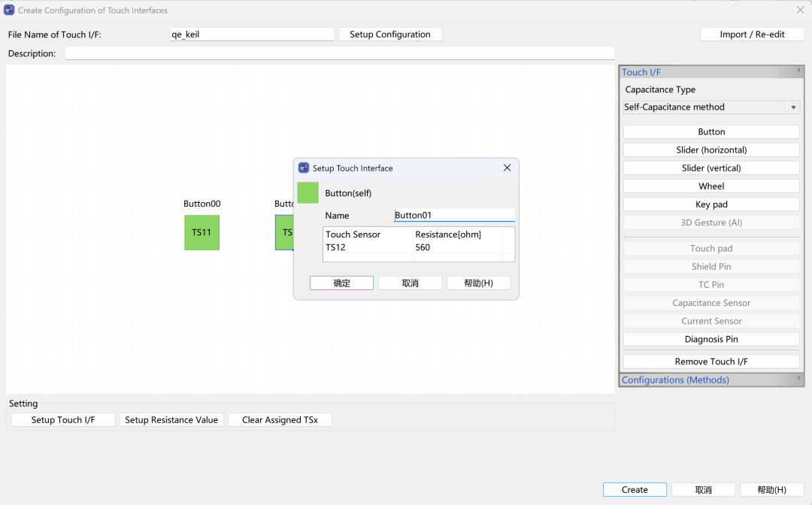Click the Description text field

click(339, 53)
